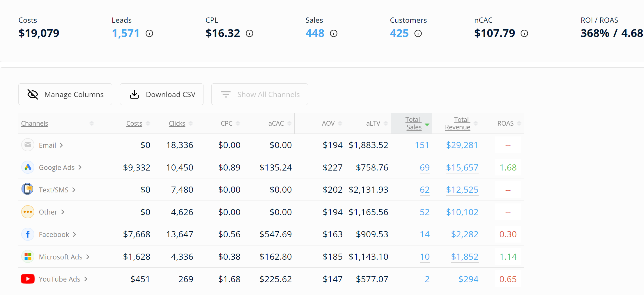Image resolution: width=644 pixels, height=295 pixels.
Task: Click the Other channel dots icon
Action: point(28,212)
